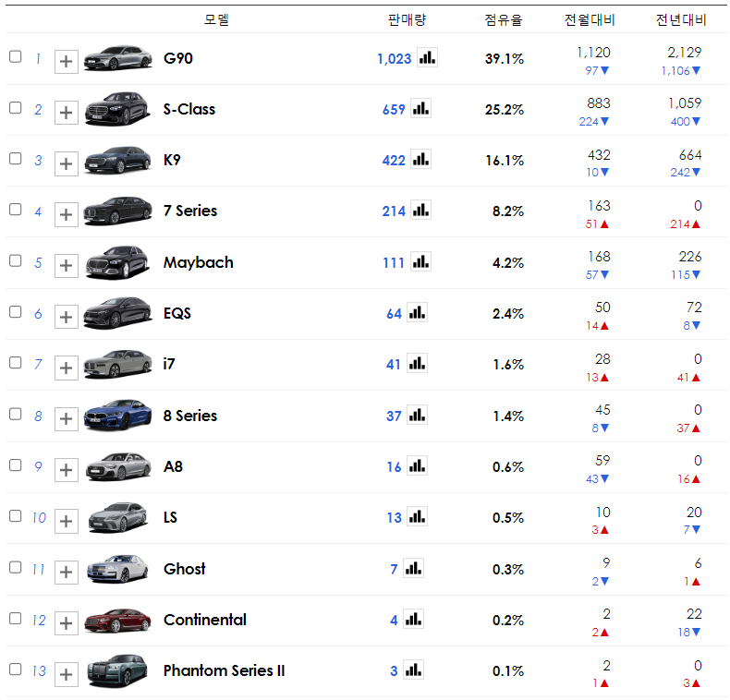The image size is (730, 700).
Task: Open the sales chart icon for EQS
Action: coord(417,313)
